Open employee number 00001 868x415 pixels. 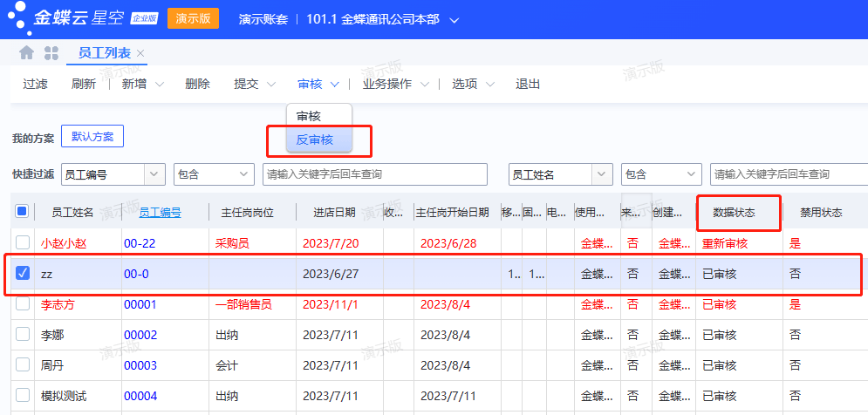(140, 304)
